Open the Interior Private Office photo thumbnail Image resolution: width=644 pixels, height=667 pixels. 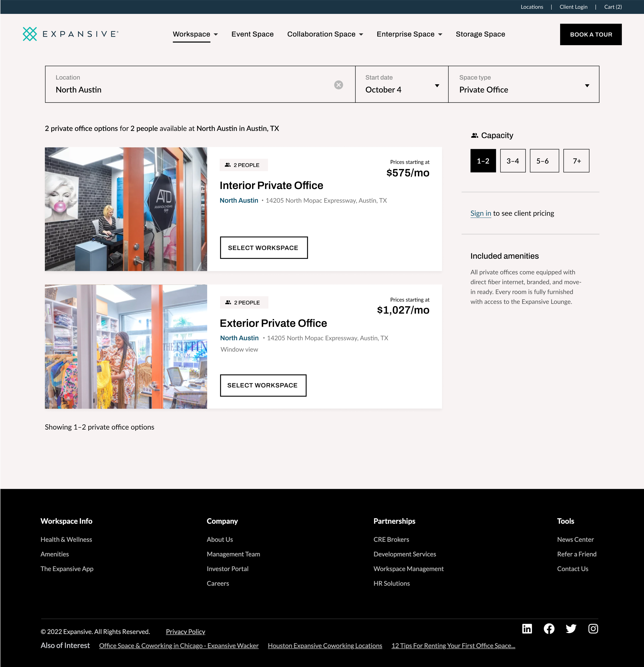click(126, 209)
